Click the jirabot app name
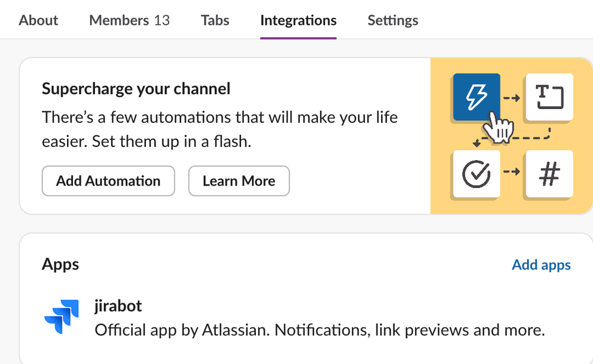593x364 pixels. (118, 306)
